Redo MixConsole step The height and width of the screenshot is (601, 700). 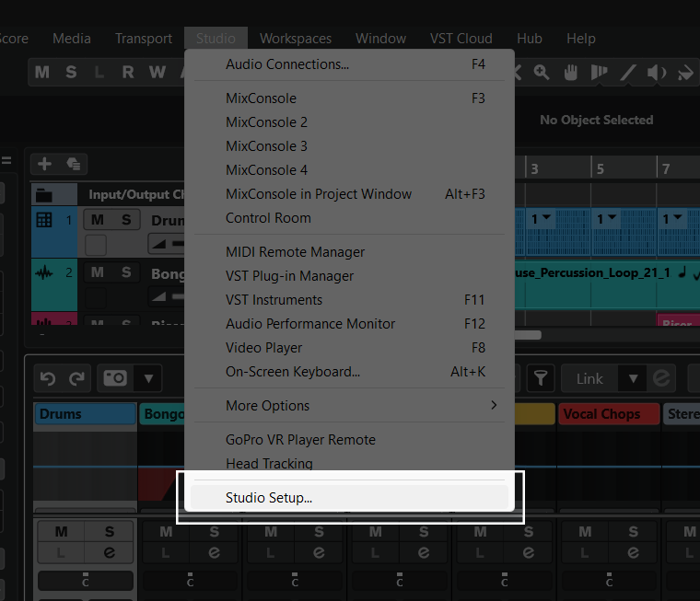coord(76,379)
